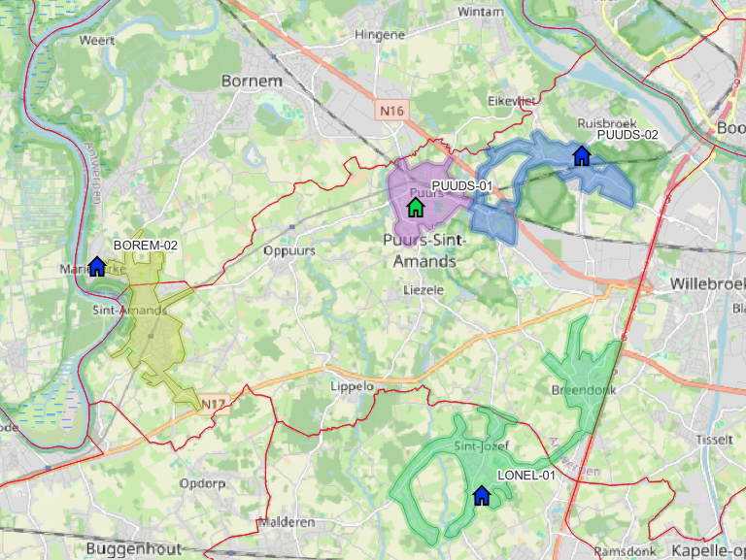Click the LONEL-01 marker label

[x=526, y=476]
